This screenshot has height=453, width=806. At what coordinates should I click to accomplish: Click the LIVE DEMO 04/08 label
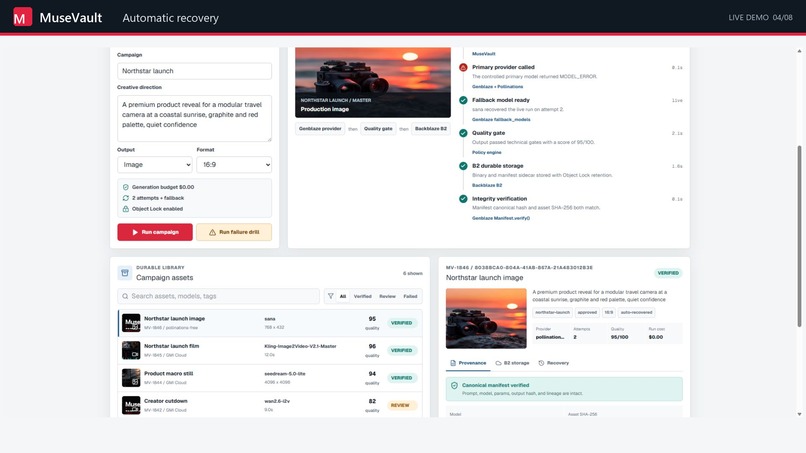pos(760,17)
